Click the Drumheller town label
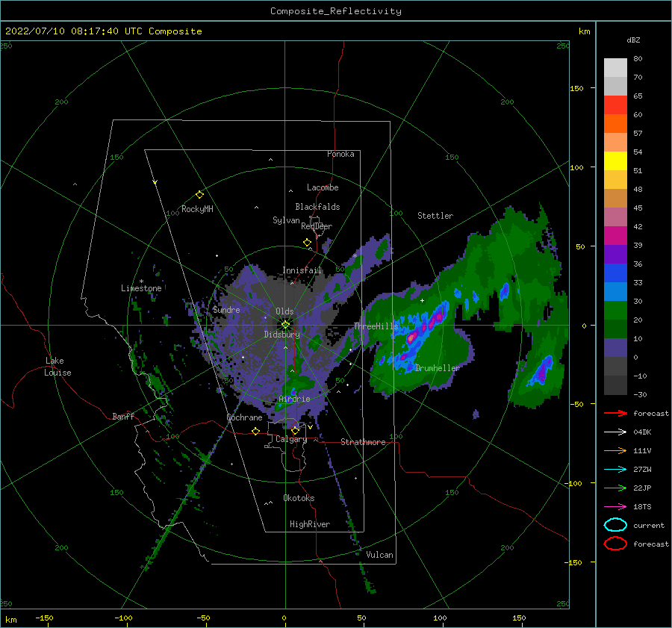 point(438,368)
